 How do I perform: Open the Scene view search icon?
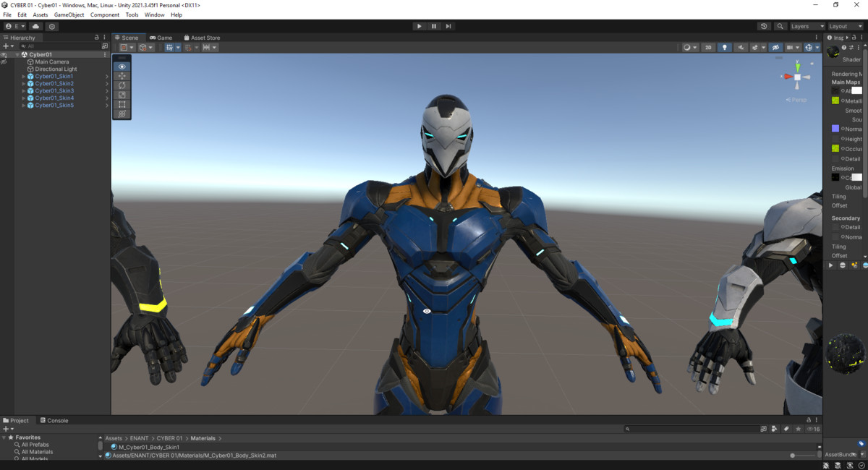click(x=780, y=26)
